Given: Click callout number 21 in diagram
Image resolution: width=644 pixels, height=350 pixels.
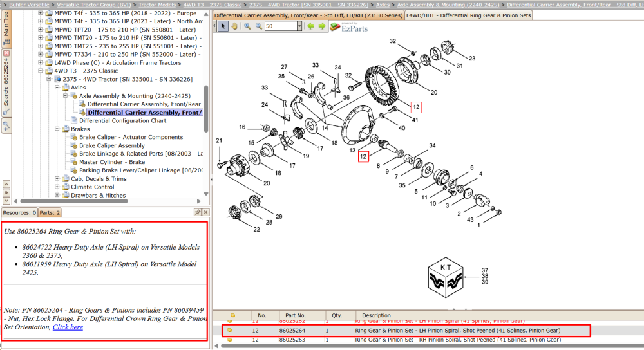Looking at the screenshot, I should click(219, 141).
